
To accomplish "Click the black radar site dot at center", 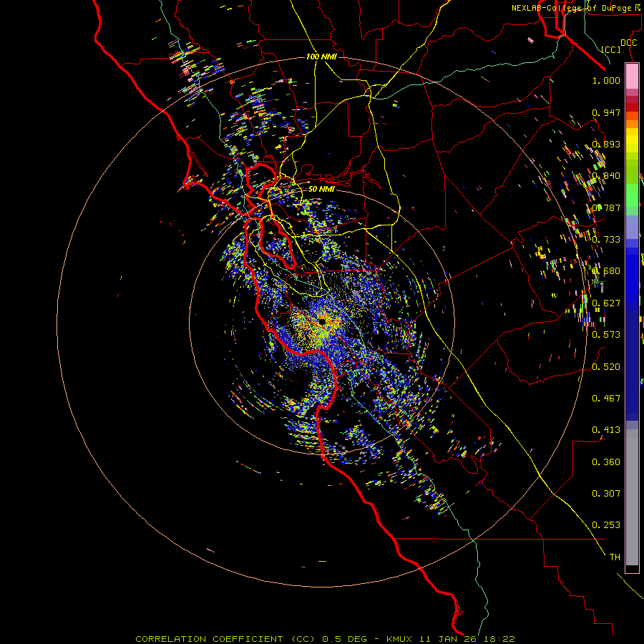I will click(321, 321).
